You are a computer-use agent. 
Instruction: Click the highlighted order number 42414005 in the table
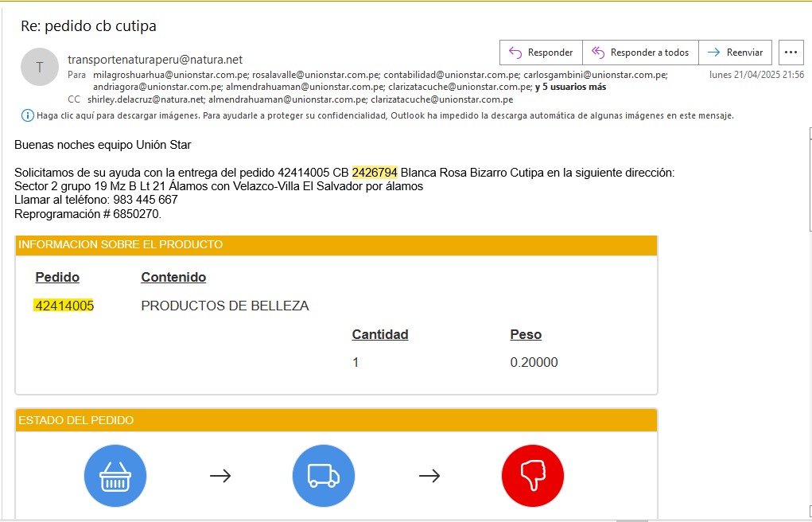(64, 306)
